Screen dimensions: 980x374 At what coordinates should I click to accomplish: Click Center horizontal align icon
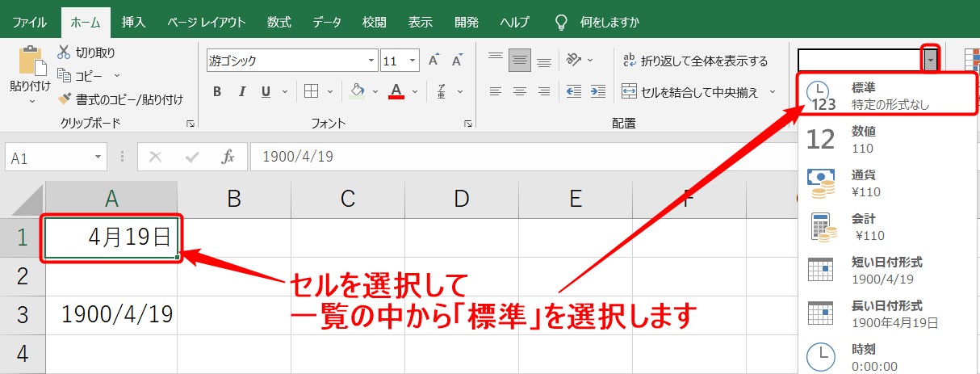click(520, 91)
